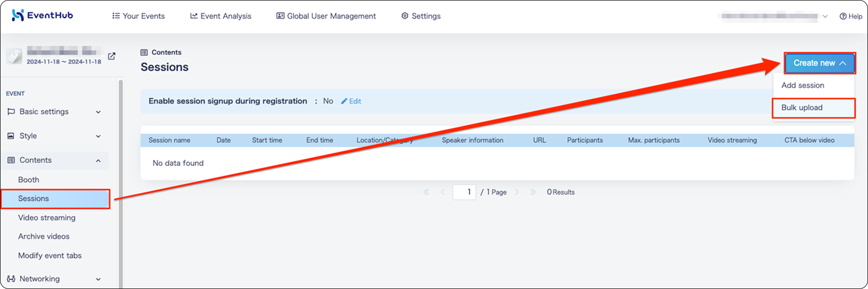Open event in new window icon
This screenshot has width=868, height=289.
click(112, 56)
